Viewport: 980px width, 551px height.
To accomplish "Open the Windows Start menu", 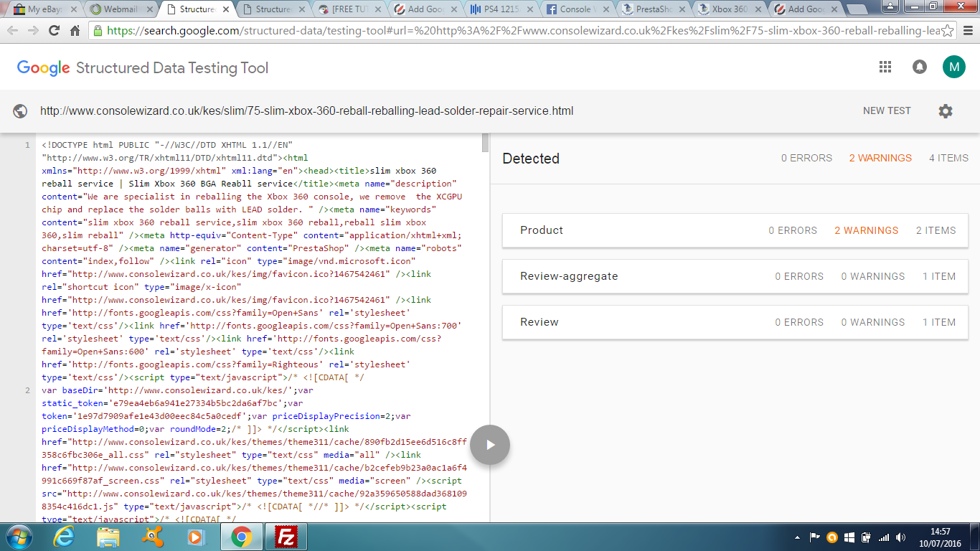I will coord(19,537).
